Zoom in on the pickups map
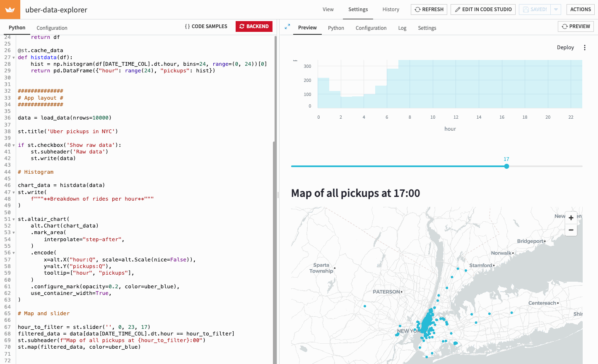Screen dimensions: 598x364 coord(571,218)
